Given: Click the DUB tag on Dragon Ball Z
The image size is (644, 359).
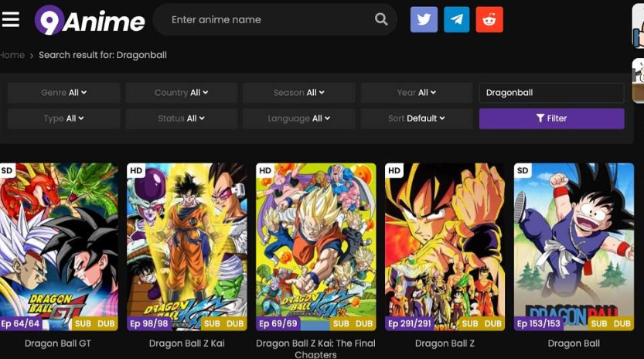Looking at the screenshot, I should pyautogui.click(x=493, y=324).
